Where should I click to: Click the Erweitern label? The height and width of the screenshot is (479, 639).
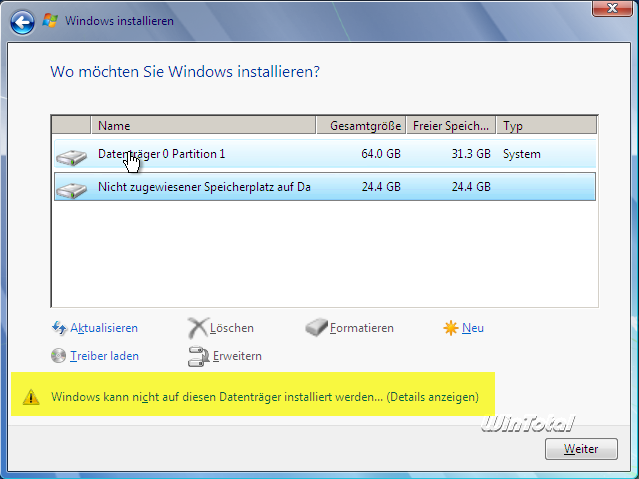(237, 356)
